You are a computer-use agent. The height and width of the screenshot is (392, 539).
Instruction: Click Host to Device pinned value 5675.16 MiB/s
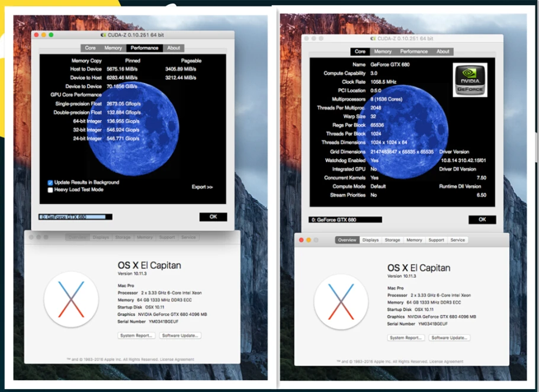pos(121,69)
